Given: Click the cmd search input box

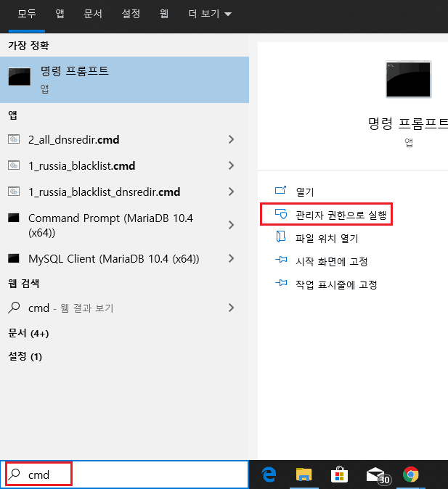Looking at the screenshot, I should click(124, 474).
